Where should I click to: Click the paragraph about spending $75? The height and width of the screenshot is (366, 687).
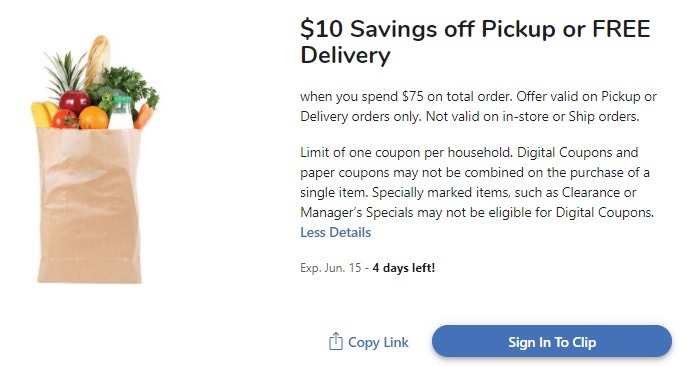[x=478, y=107]
